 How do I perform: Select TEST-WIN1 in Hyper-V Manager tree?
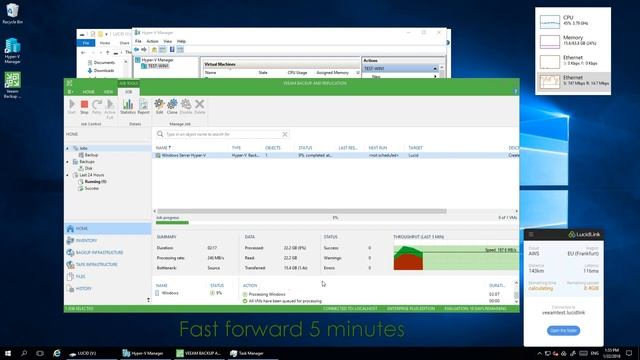pos(155,66)
